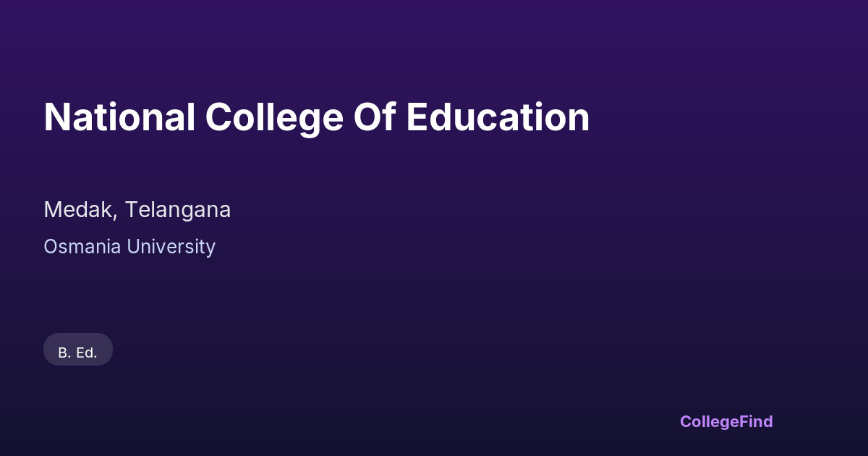Click the comma after Medak
868x456 pixels.
(x=116, y=216)
